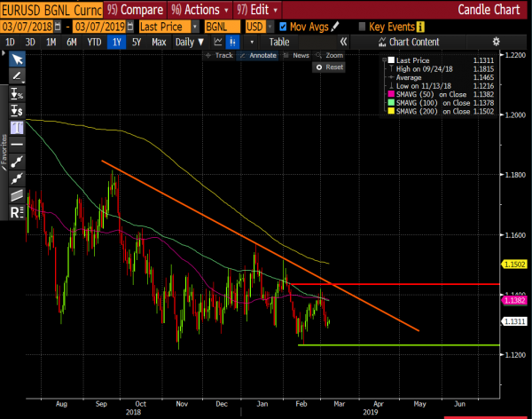Uncheck the Mov Avgs checkbox

[x=283, y=27]
